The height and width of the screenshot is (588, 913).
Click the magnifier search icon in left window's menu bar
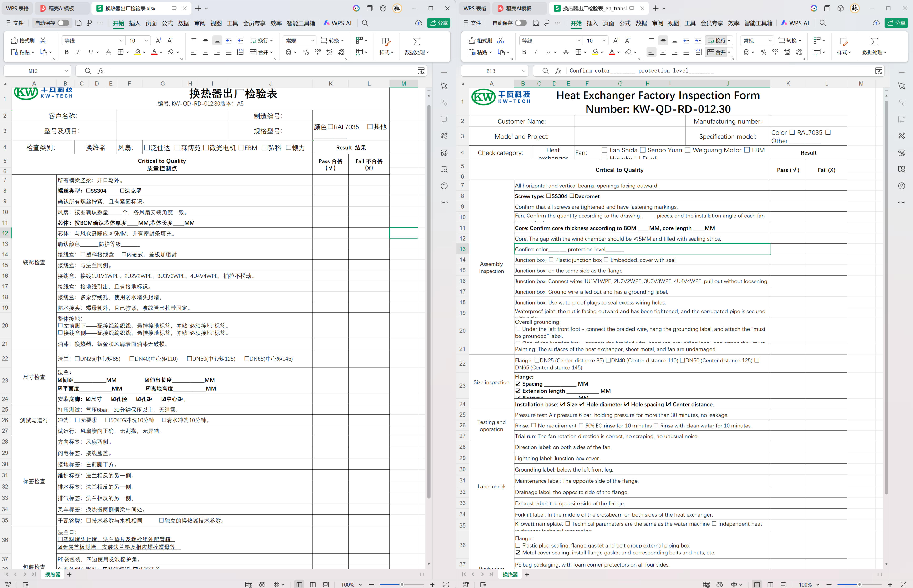(x=365, y=23)
